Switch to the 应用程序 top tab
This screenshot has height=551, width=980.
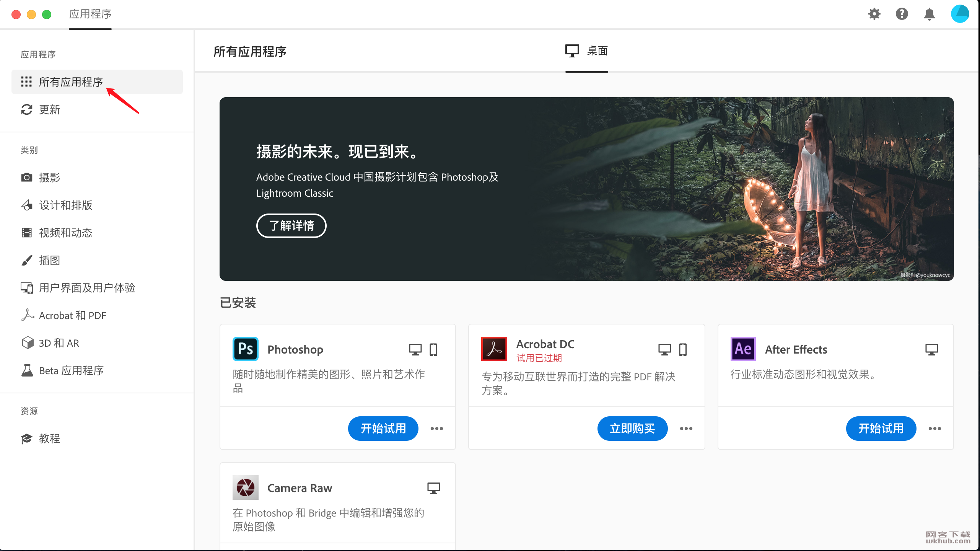tap(90, 14)
